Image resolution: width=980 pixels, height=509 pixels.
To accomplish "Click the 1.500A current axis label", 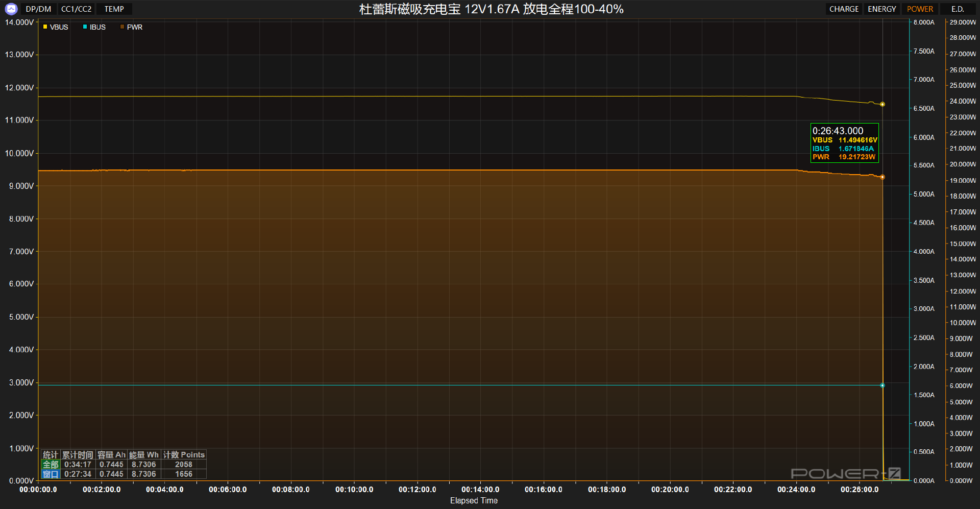I will (x=924, y=395).
